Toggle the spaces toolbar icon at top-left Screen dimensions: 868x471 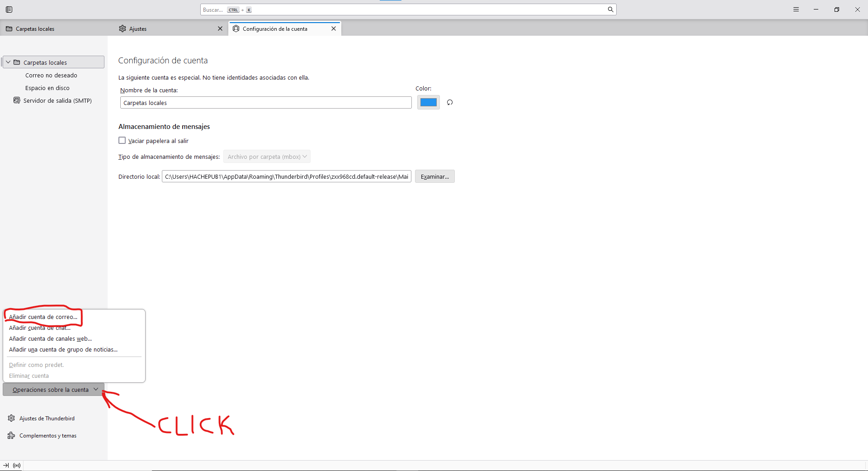tap(9, 10)
